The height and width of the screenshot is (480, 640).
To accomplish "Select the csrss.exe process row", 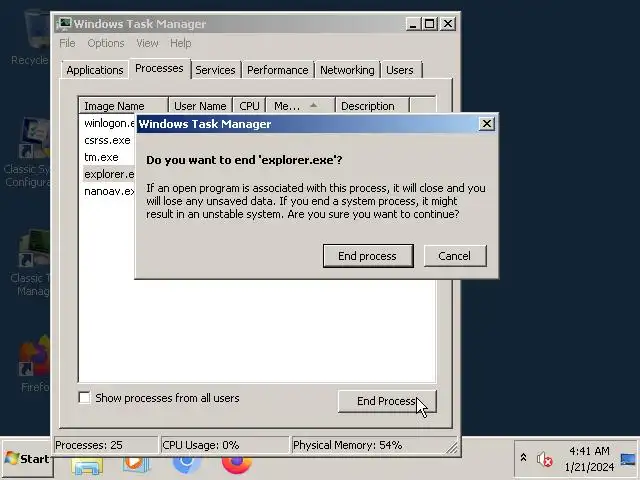I will [107, 140].
